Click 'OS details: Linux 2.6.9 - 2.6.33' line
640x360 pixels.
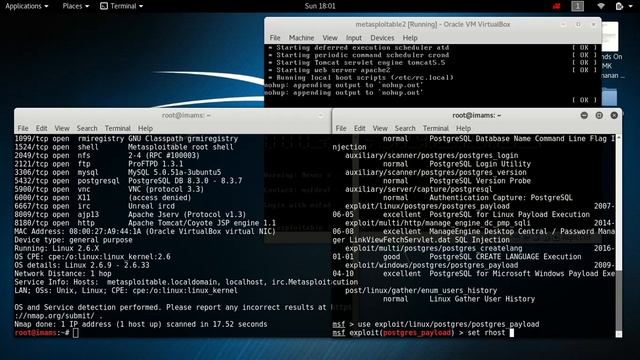click(x=82, y=265)
